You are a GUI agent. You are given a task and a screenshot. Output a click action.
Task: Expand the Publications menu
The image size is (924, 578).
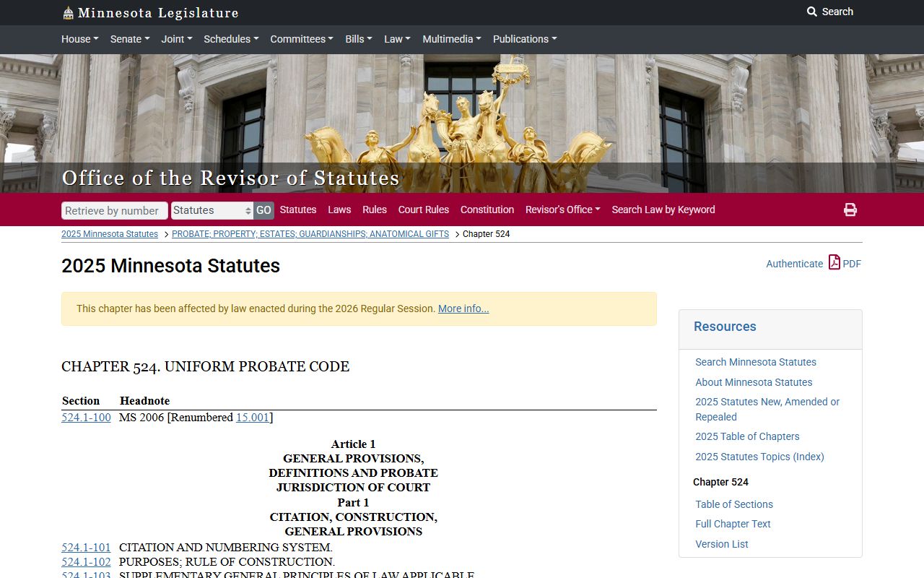525,39
